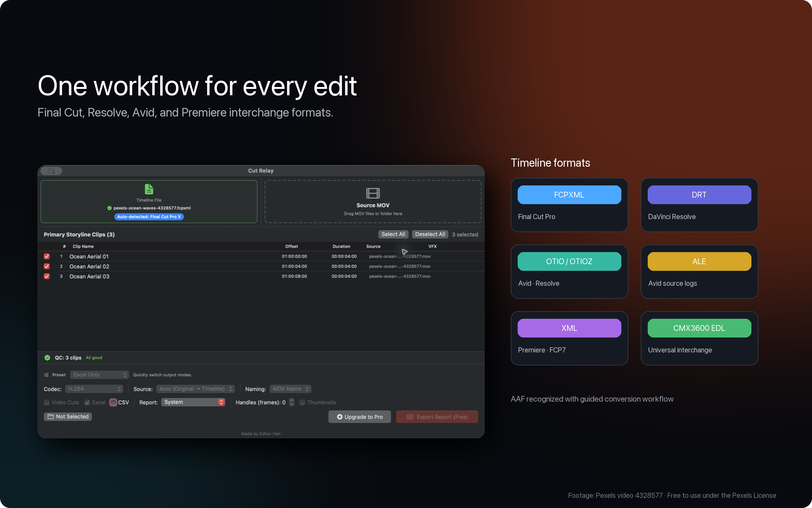This screenshot has height=508, width=812.
Task: Click the Source MOV drop zone
Action: [x=373, y=202]
